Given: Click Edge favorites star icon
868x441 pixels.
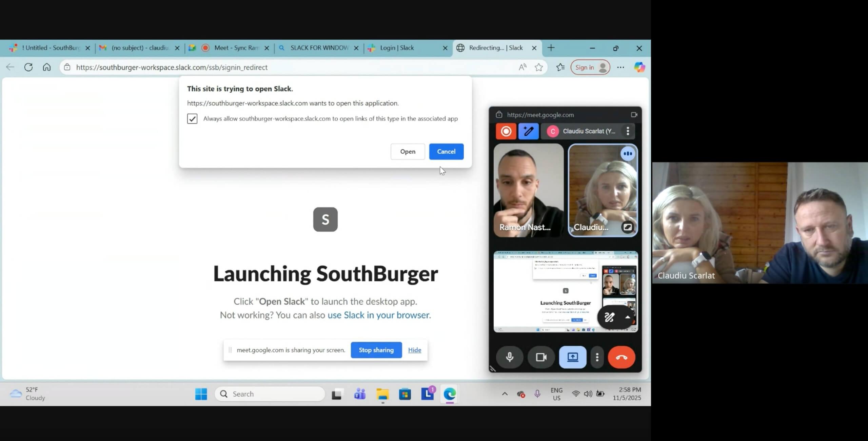Looking at the screenshot, I should [x=538, y=67].
